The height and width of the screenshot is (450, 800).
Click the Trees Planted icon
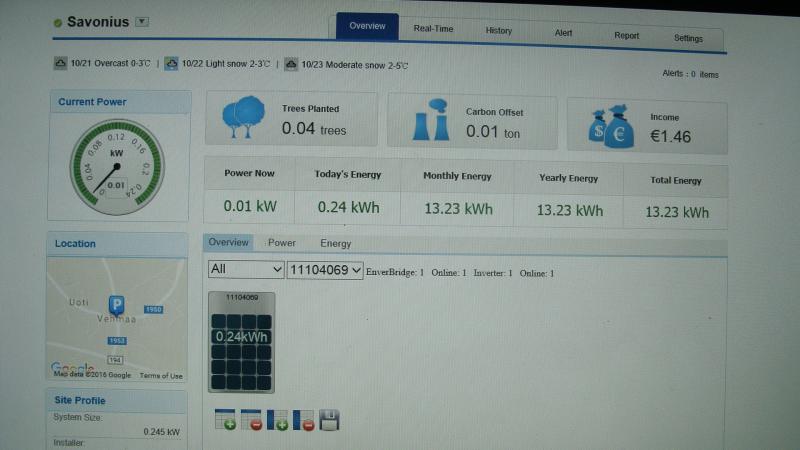click(243, 117)
